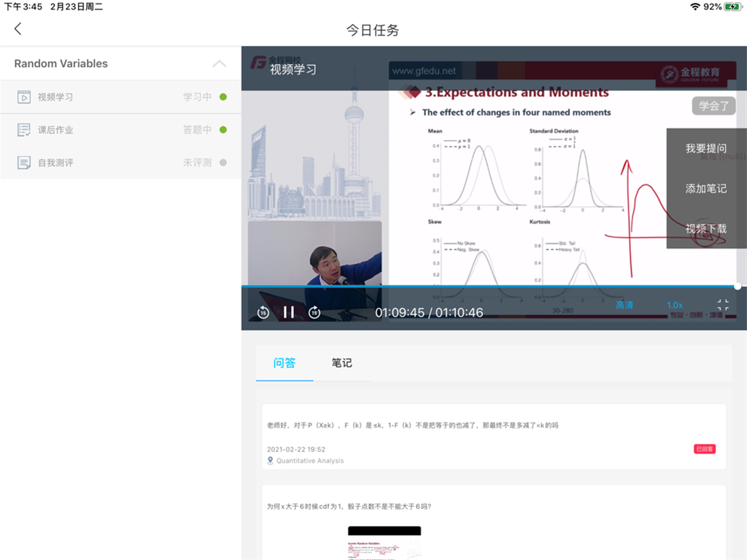
Task: Click the 01:09:45 / 01:10:46 time display
Action: point(429,312)
